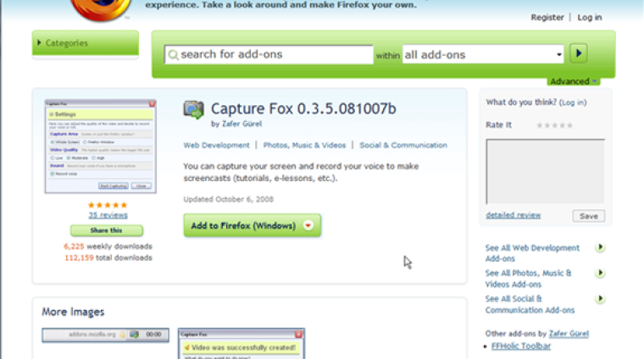Click the five-star rating under the screenshot
644x359 pixels.
(108, 205)
